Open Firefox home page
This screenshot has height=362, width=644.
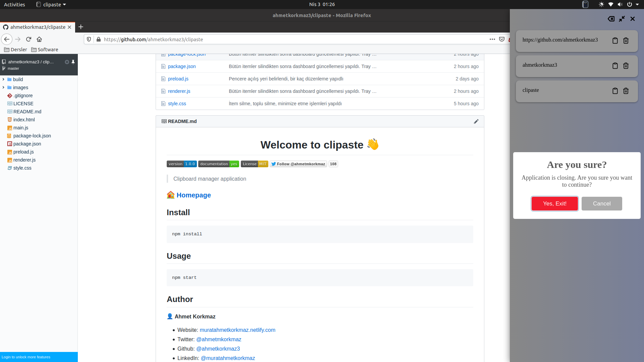(39, 39)
